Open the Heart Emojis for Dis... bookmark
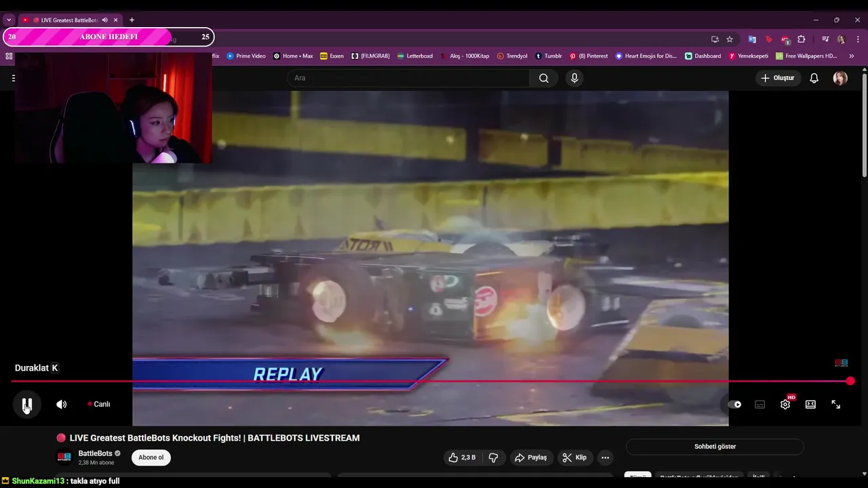This screenshot has width=868, height=488. 646,56
